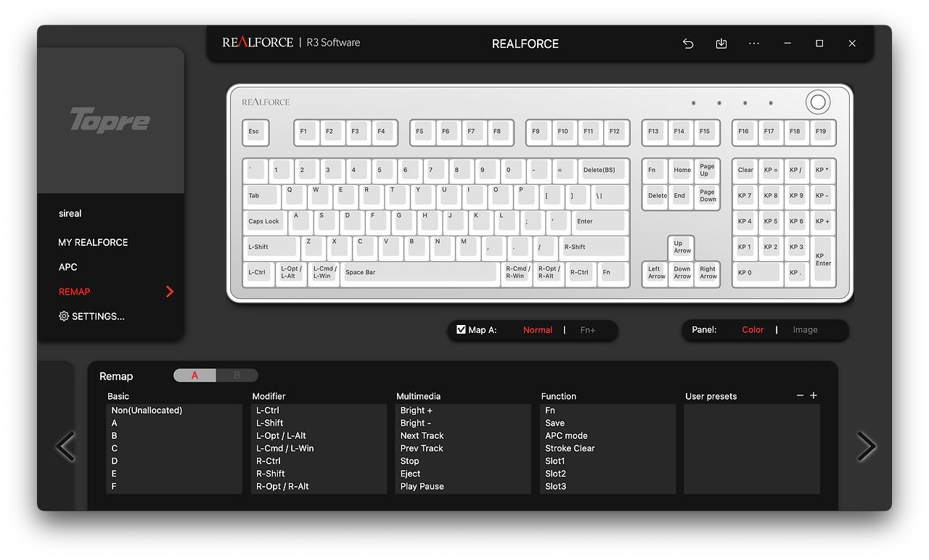The width and height of the screenshot is (929, 560).
Task: Select the Space Bar key
Action: [x=420, y=273]
